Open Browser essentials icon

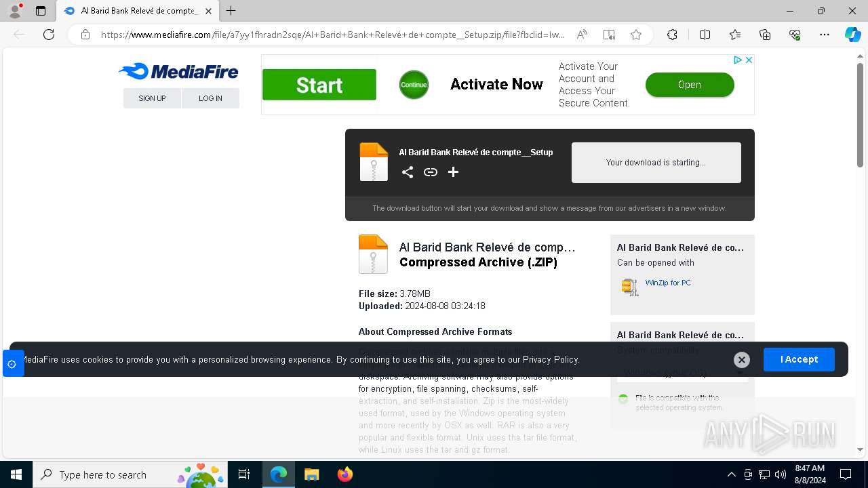(x=795, y=35)
